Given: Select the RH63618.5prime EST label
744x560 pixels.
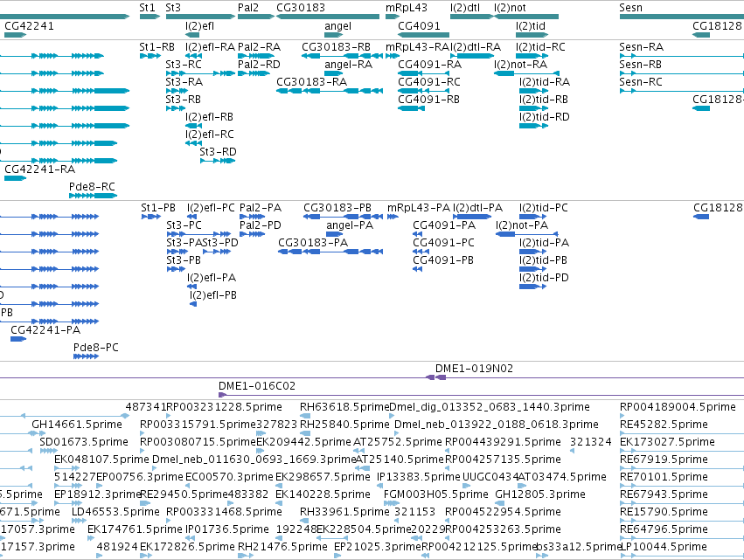Looking at the screenshot, I should 344,407.
